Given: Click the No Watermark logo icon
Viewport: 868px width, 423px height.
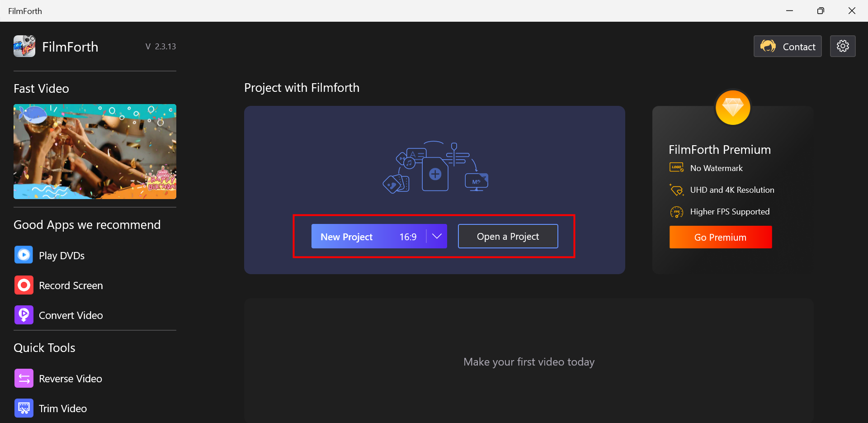Looking at the screenshot, I should click(x=676, y=168).
